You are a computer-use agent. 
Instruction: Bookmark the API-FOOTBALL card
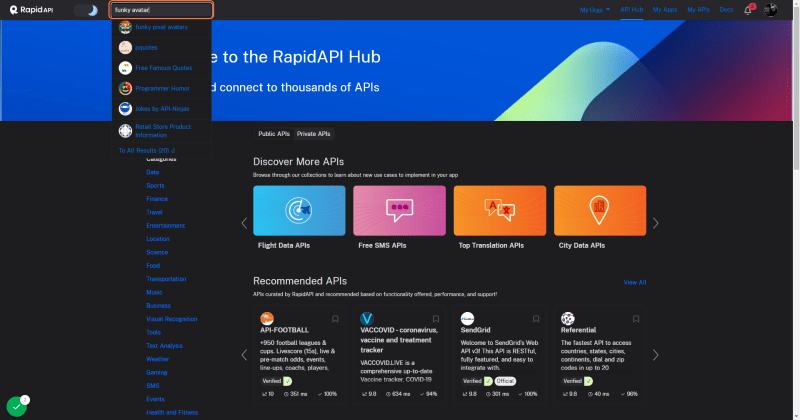335,319
